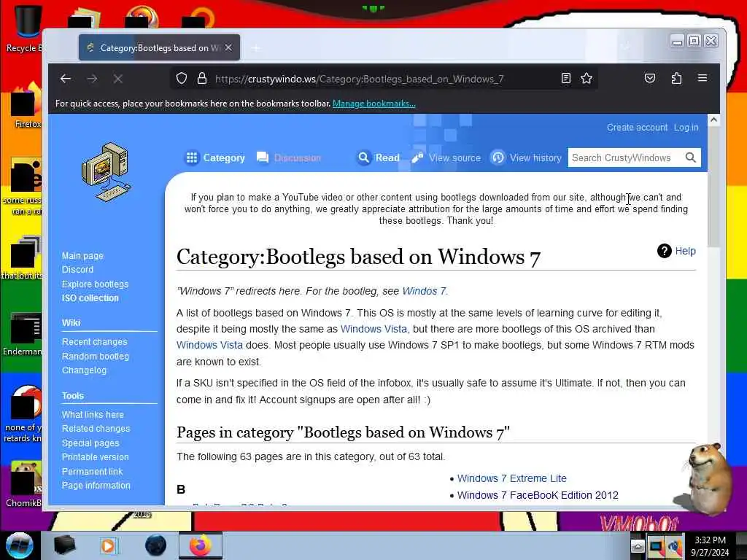Click the taskbar clock showing 3:32 PM
Image resolution: width=747 pixels, height=560 pixels.
coord(710,545)
